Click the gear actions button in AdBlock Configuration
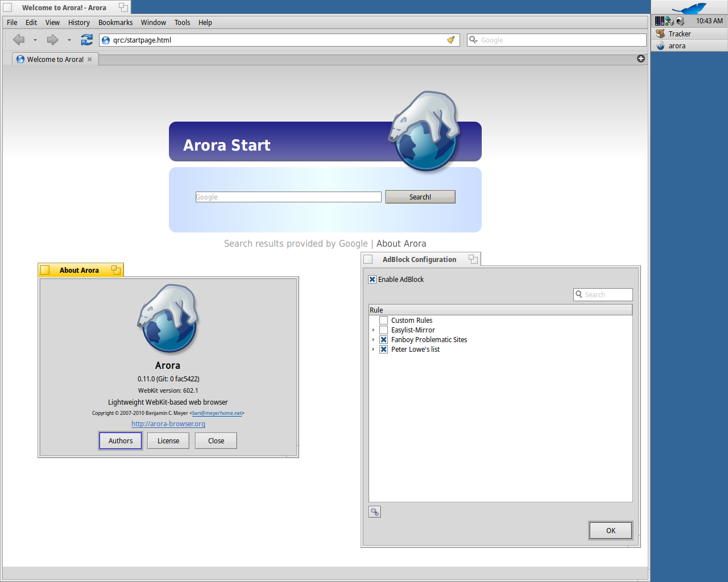This screenshot has width=728, height=582. pyautogui.click(x=375, y=512)
